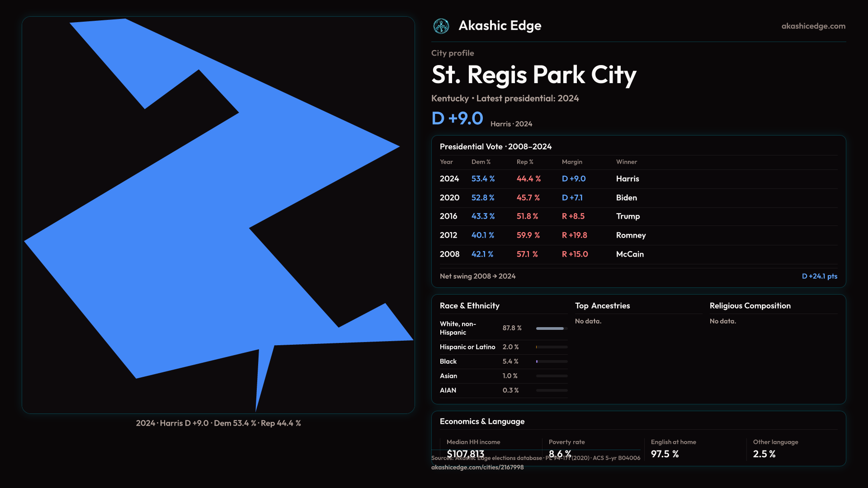Image resolution: width=868 pixels, height=488 pixels.
Task: Click the Black population percentage bar
Action: (551, 361)
